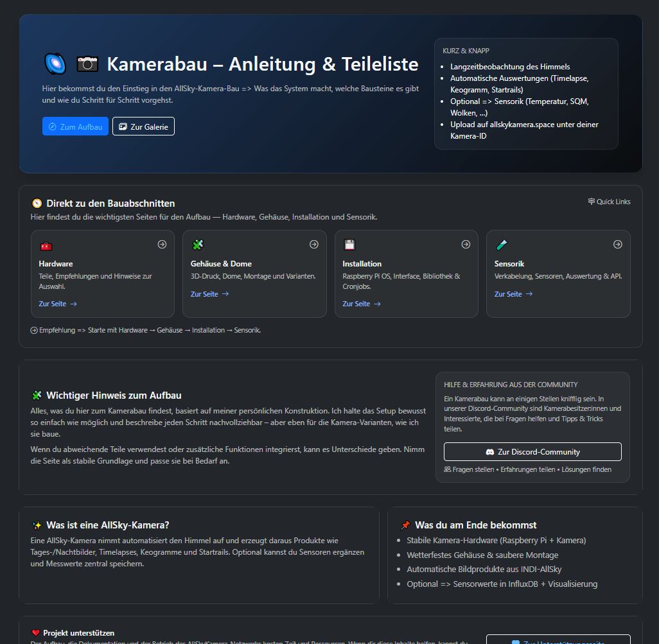Click the Quick Links icon at top right
The height and width of the screenshot is (644, 659).
(591, 201)
